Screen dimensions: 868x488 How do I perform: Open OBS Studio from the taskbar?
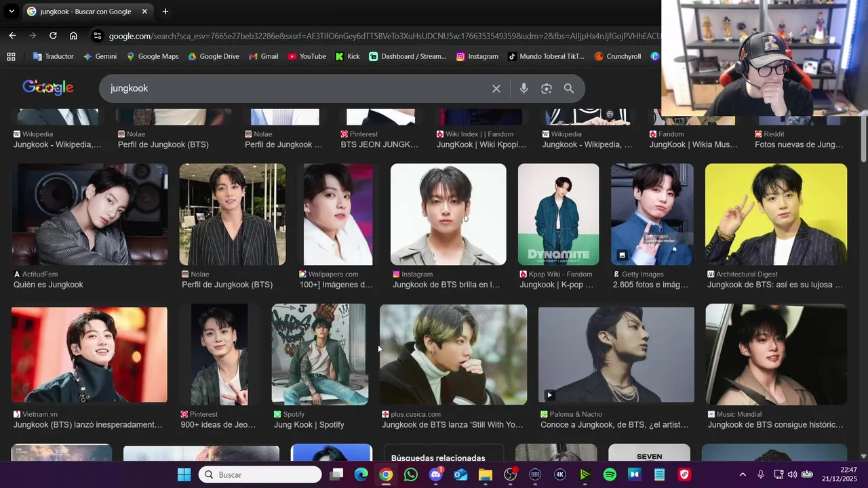[511, 474]
